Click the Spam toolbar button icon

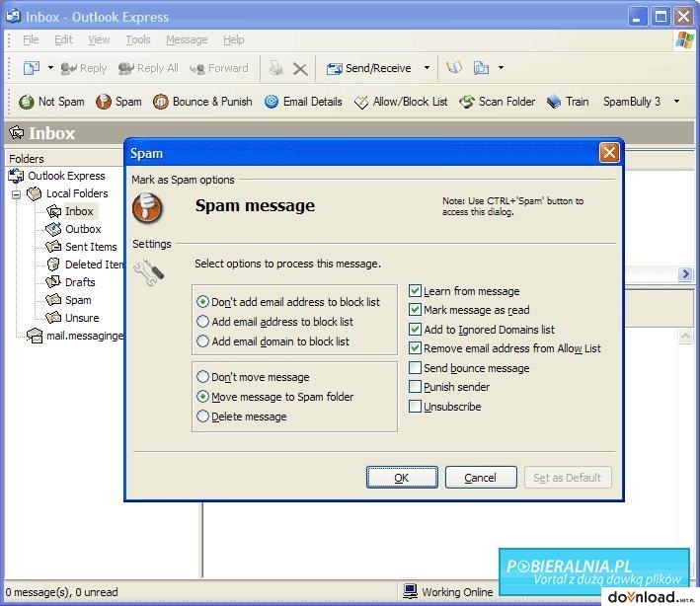click(104, 102)
